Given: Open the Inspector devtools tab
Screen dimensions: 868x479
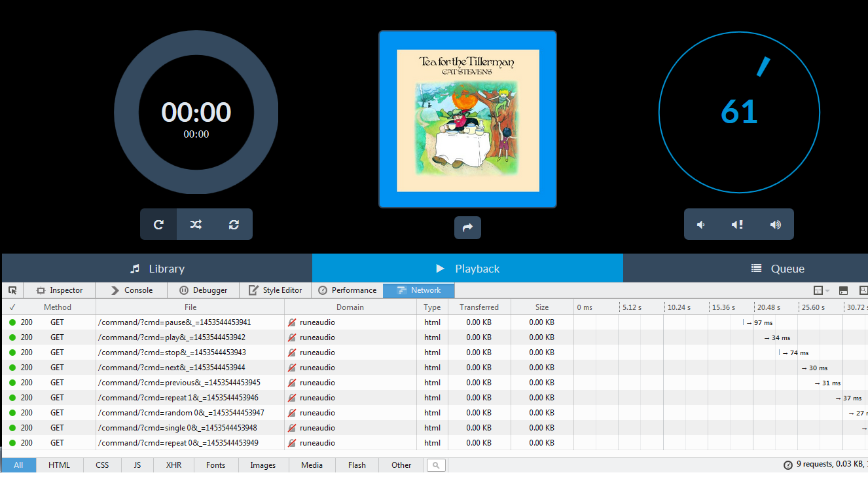Looking at the screenshot, I should pos(60,290).
